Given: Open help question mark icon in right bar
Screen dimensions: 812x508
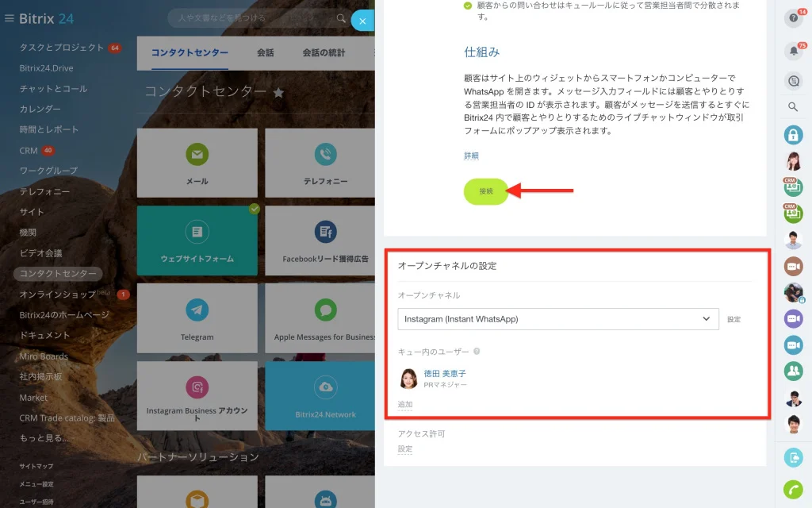Looking at the screenshot, I should click(x=793, y=19).
